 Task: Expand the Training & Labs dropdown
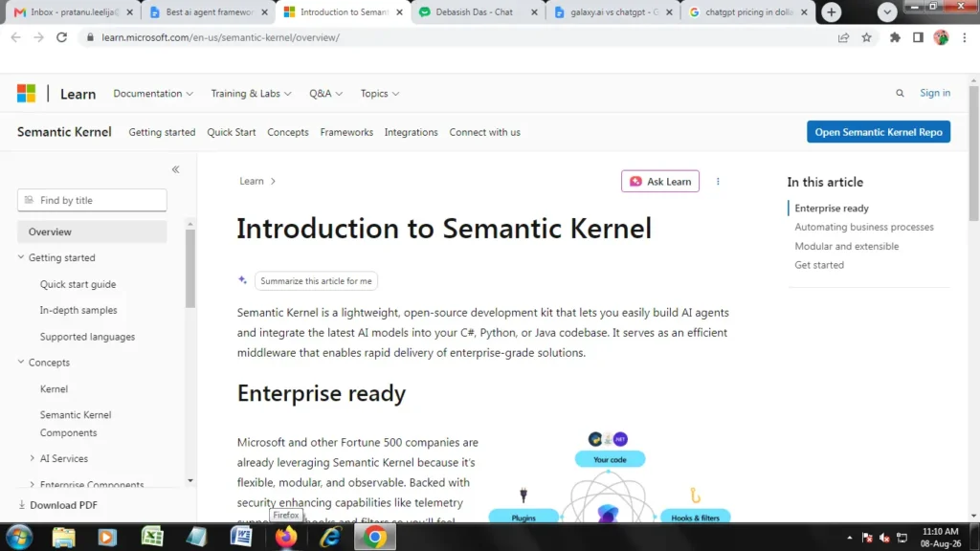coord(251,93)
